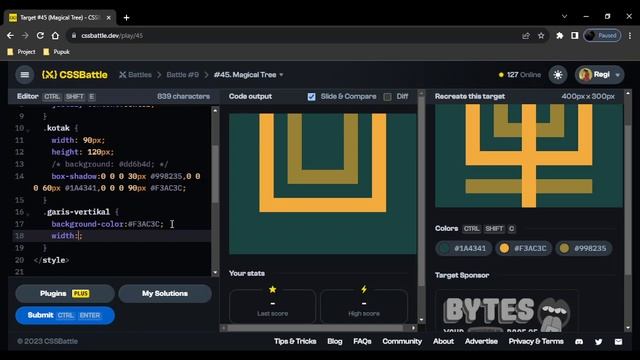Image resolution: width=640 pixels, height=360 pixels.
Task: Toggle the Diff checkbox
Action: [387, 97]
